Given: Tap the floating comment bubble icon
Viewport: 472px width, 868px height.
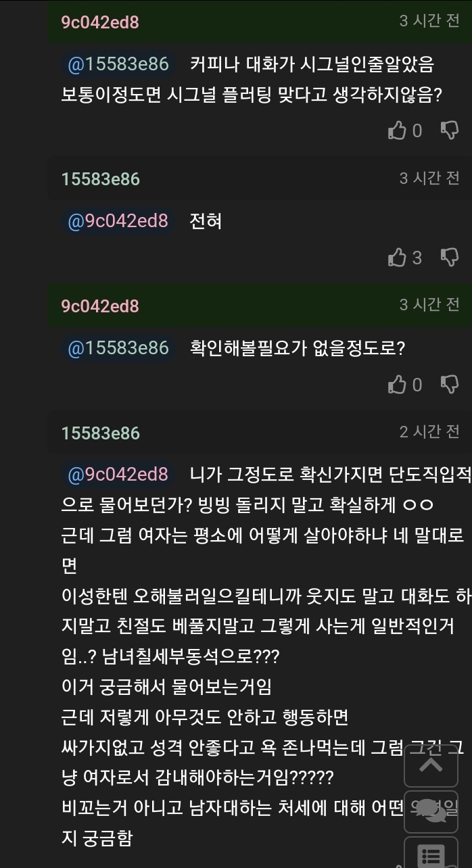Looking at the screenshot, I should pos(431,809).
